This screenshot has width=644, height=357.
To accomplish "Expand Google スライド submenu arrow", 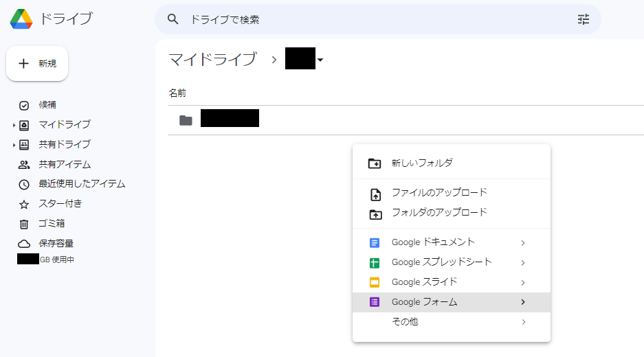I will coord(523,282).
